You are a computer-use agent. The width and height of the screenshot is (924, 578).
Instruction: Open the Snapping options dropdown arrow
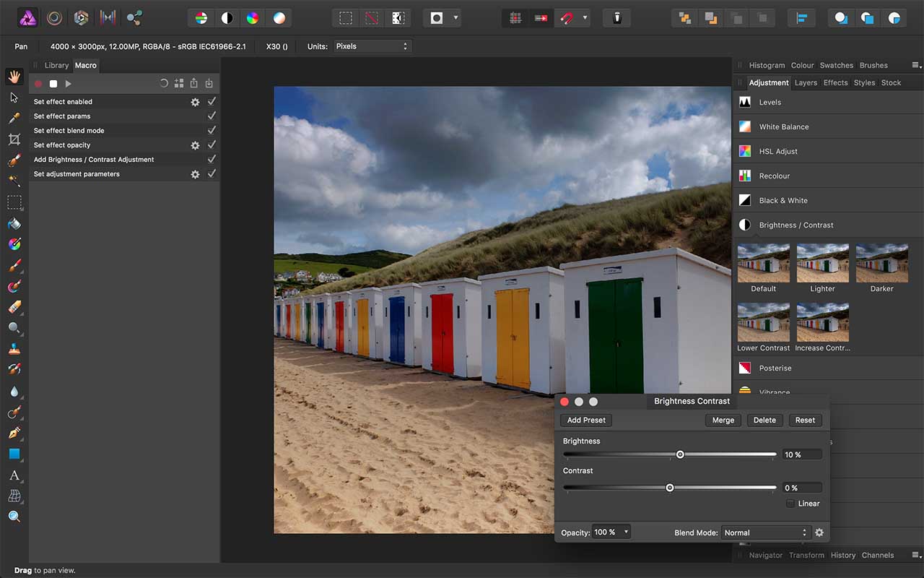point(585,18)
